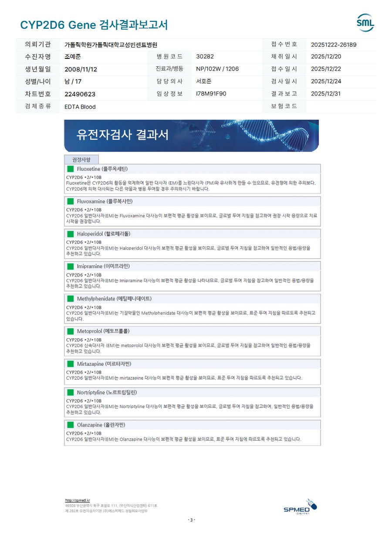Click the green square beside Mirtazapine

tap(71, 364)
